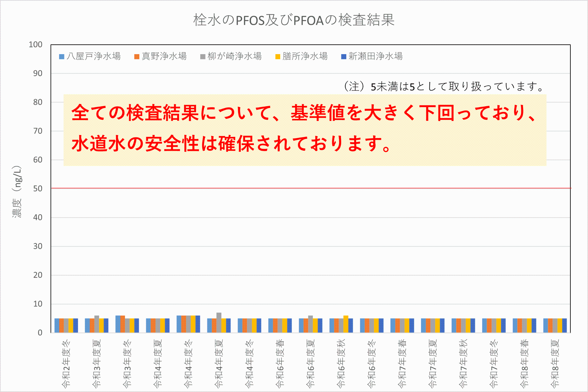Image resolution: width=588 pixels, height=392 pixels.
Task: Click the light blue 八屋戸浄水場 legend swatch
Action: (62, 57)
